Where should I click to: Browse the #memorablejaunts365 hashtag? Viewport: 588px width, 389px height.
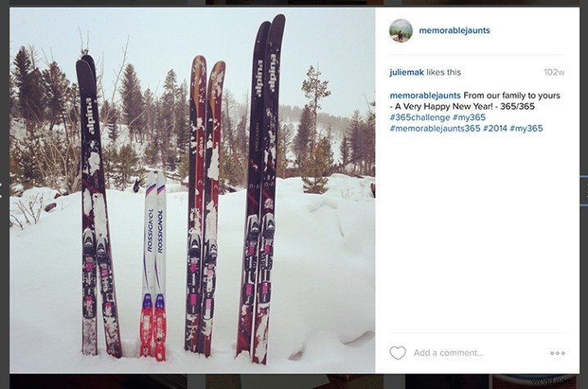click(x=435, y=128)
